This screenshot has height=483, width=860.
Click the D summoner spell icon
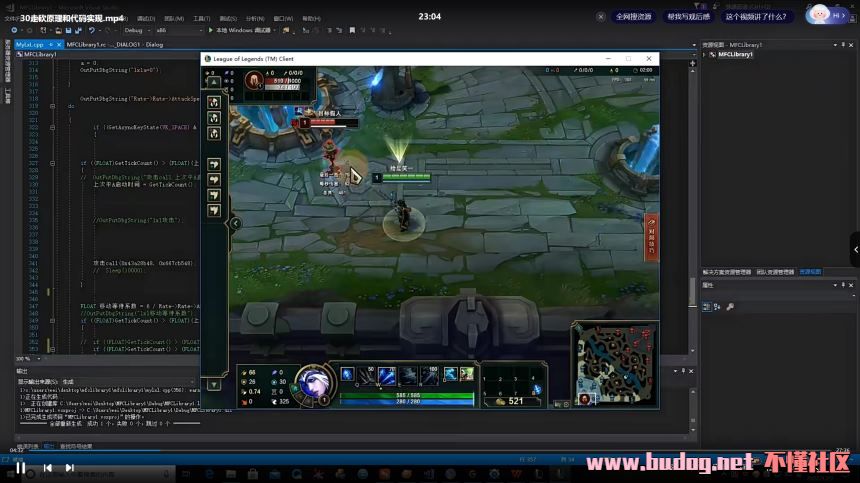451,374
